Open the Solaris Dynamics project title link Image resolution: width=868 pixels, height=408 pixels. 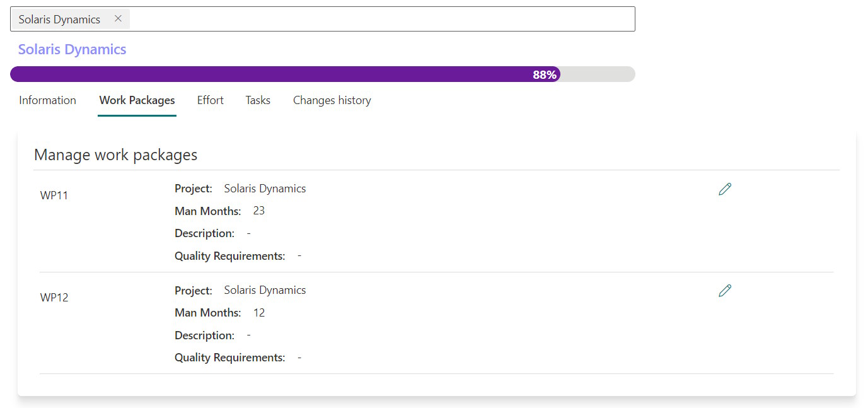(x=72, y=50)
